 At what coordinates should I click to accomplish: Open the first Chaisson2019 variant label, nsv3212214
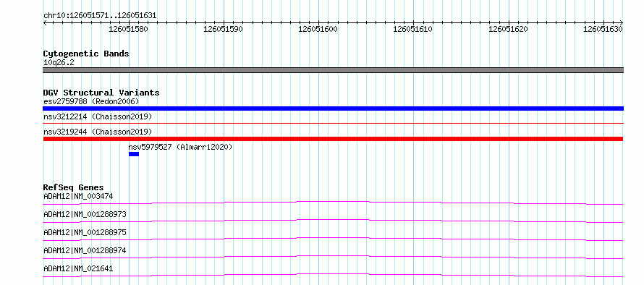[x=98, y=117]
